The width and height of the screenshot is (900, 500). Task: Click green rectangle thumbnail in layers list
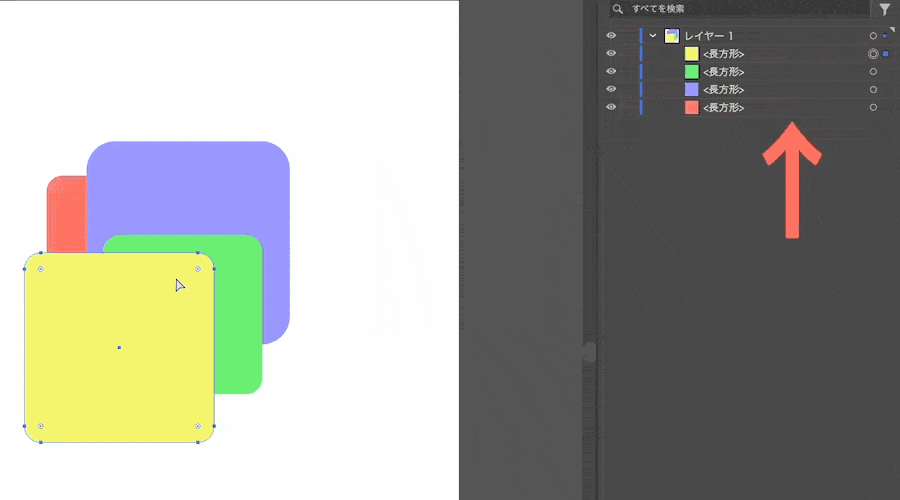tap(692, 72)
